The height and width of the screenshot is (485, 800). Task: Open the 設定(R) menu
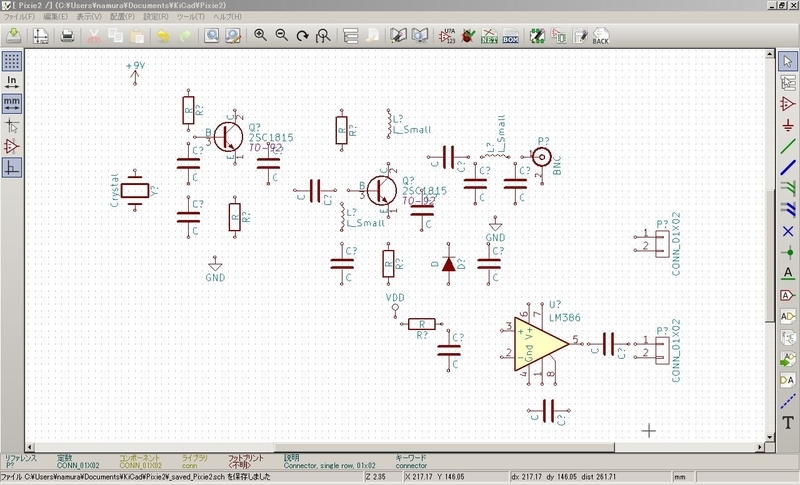[156, 18]
